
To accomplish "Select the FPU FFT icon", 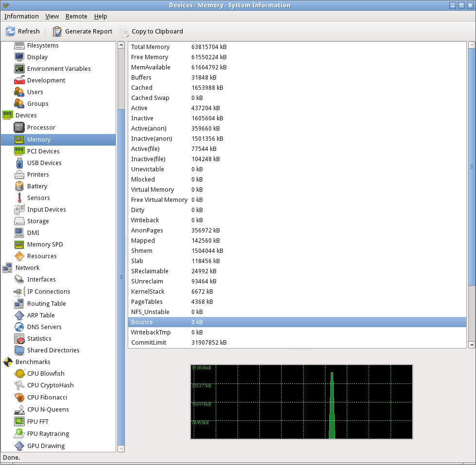I will tap(19, 421).
